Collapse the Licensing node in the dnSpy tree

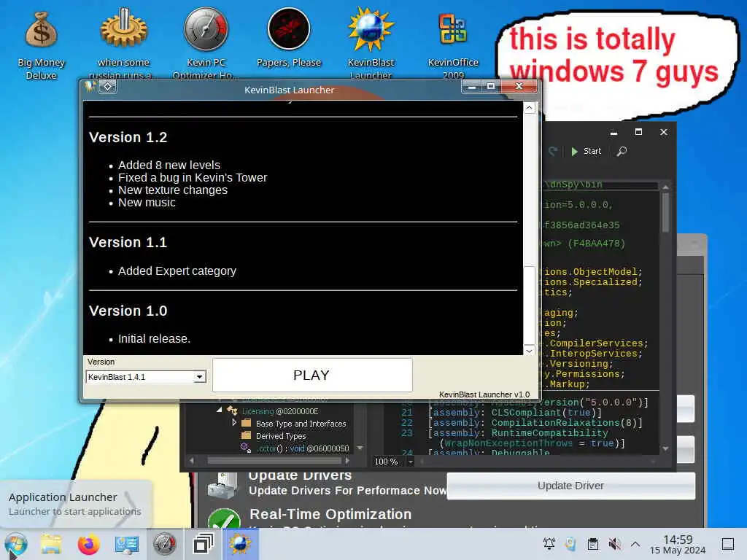219,410
